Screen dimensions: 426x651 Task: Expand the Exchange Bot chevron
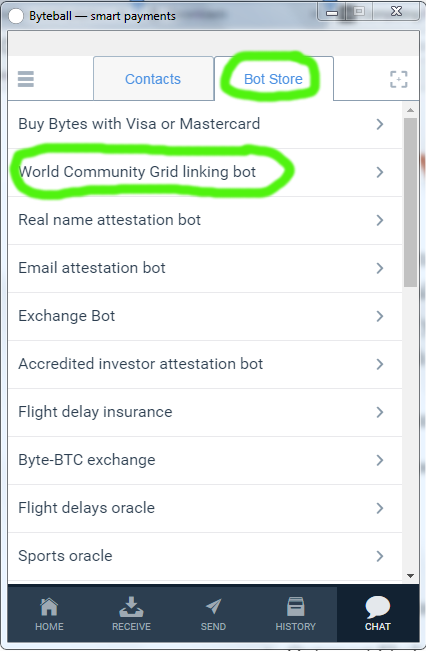click(379, 316)
